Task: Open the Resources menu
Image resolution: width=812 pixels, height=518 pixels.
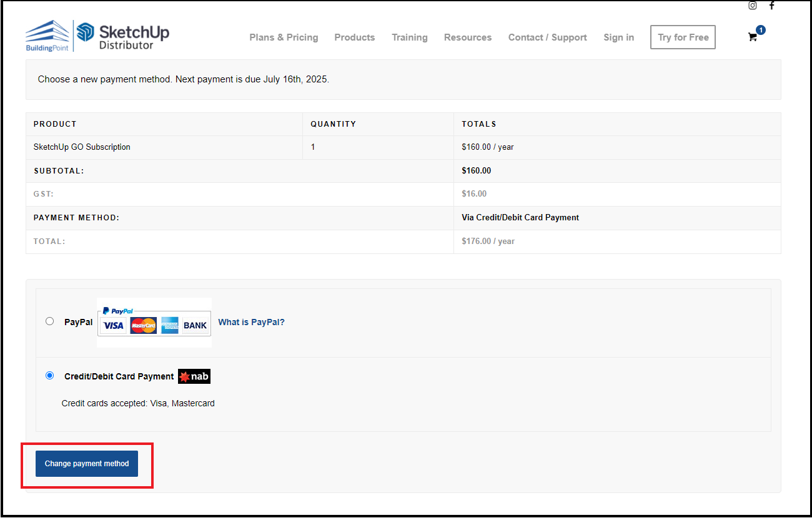Action: (468, 37)
